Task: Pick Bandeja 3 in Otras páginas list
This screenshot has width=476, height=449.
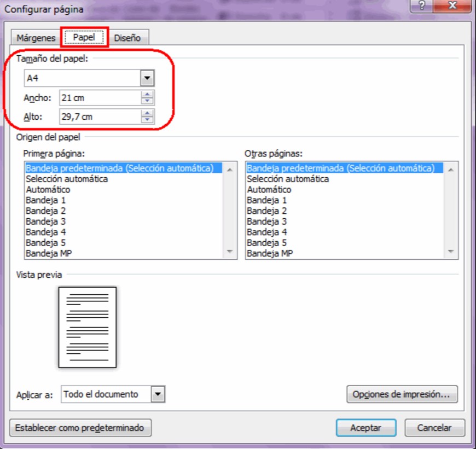Action: point(345,221)
